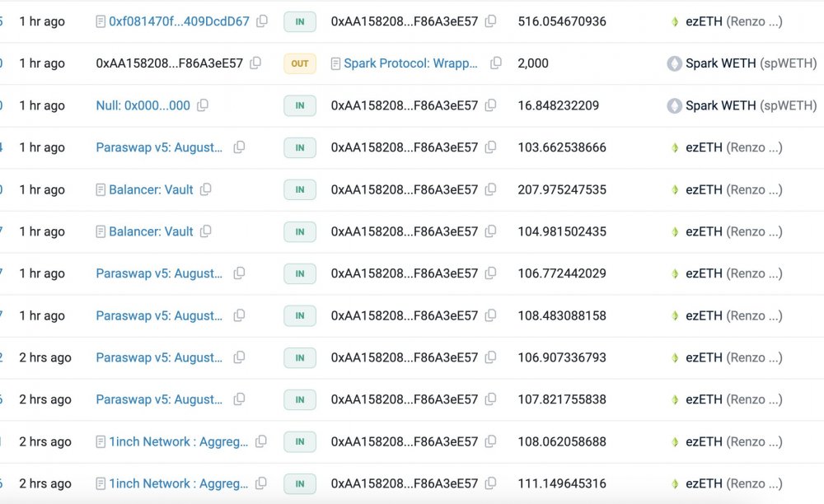Open Paraswap v5 link in the 106.772442029 row
This screenshot has width=824, height=504.
tap(159, 273)
